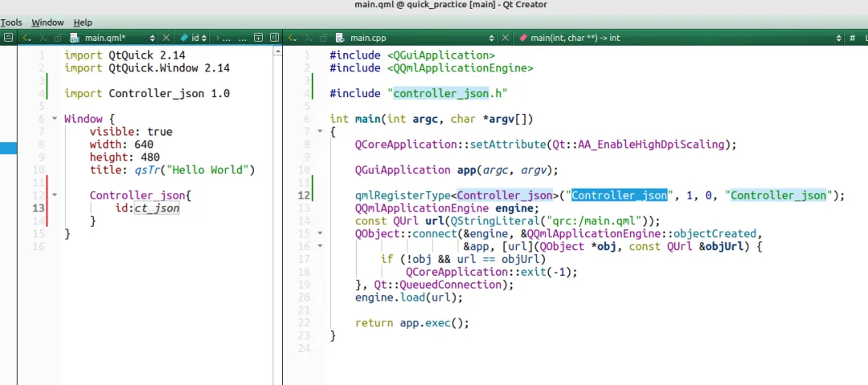Click the lock icon beside main.cpp
The height and width of the screenshot is (385, 868).
pos(323,39)
